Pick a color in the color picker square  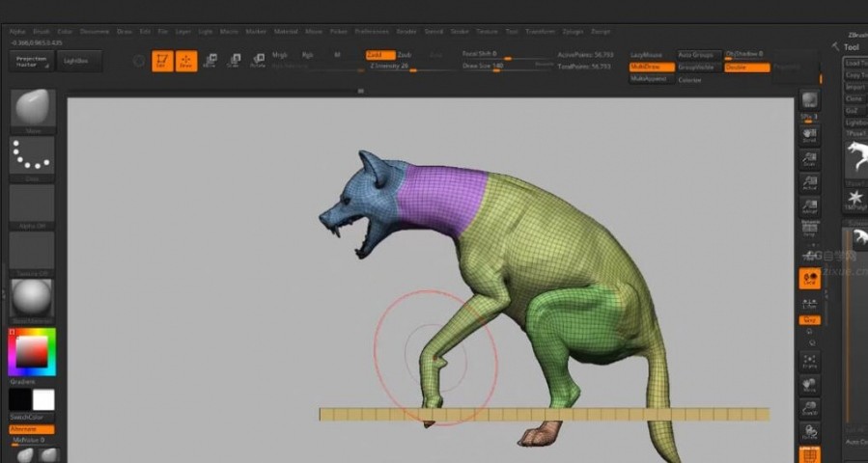[31, 352]
